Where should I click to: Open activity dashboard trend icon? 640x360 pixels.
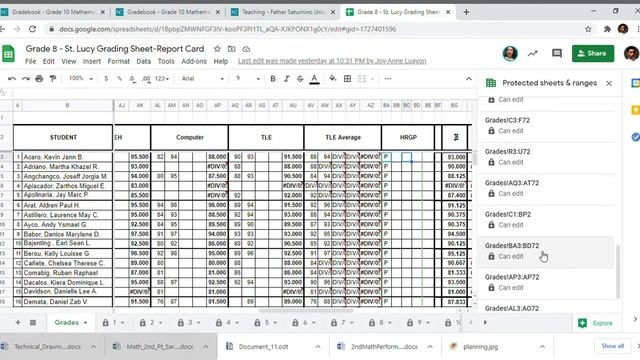(533, 53)
